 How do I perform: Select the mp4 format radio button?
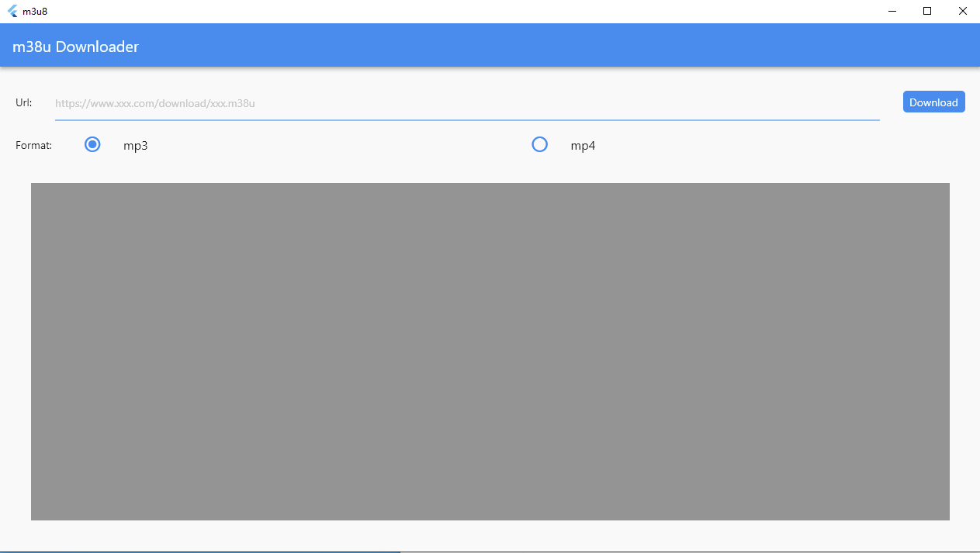pos(540,144)
